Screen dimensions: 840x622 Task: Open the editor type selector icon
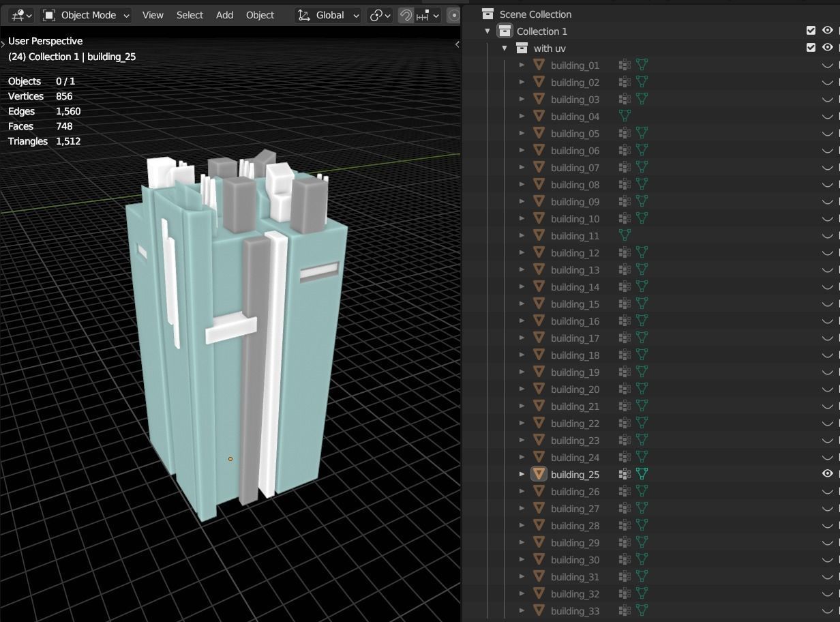point(18,15)
